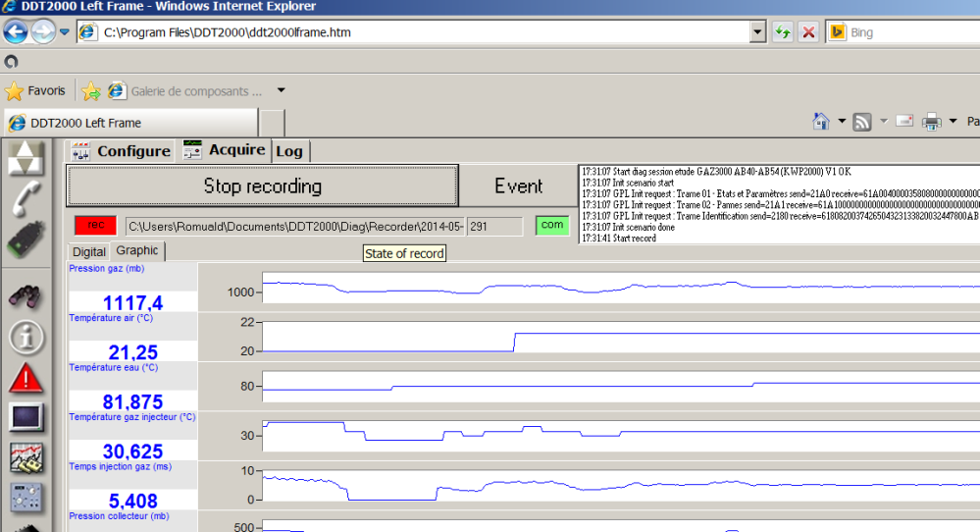980x532 pixels.
Task: Click the printer icon in IE toolbar
Action: (931, 122)
